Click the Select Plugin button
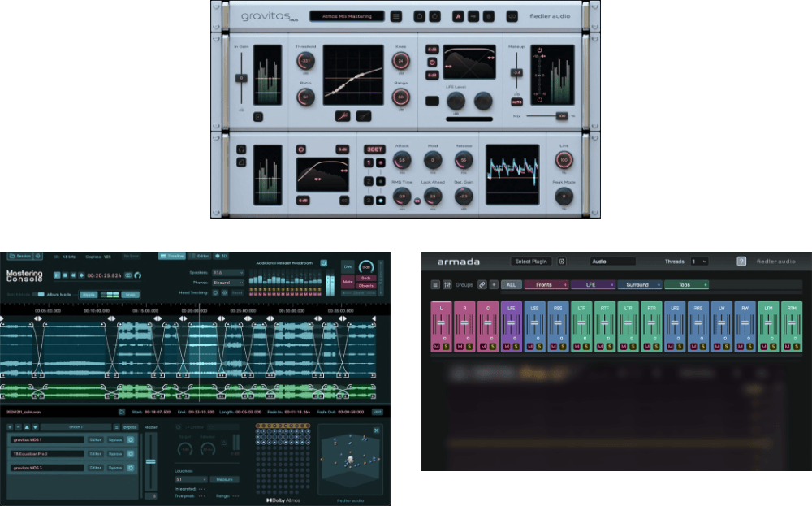Screen dimensions: 812x506 click(x=532, y=262)
